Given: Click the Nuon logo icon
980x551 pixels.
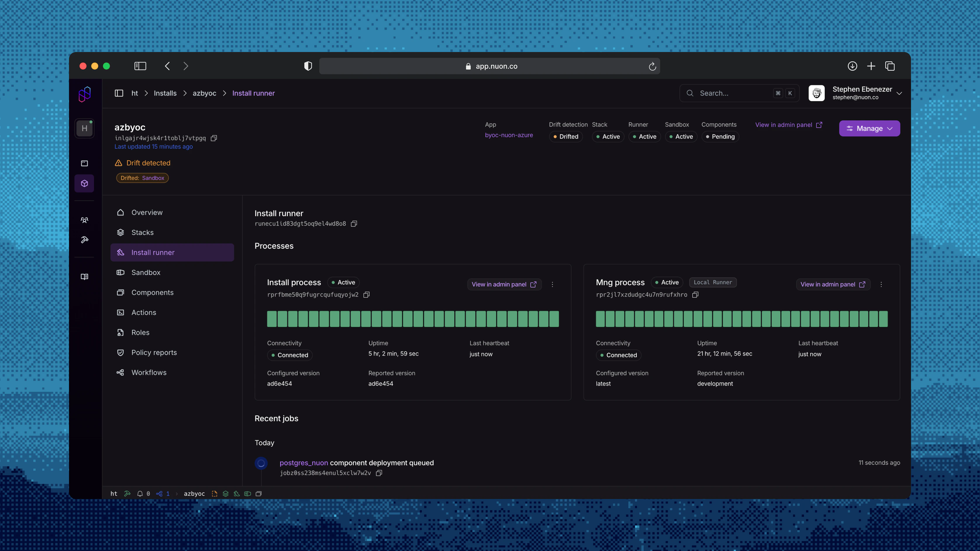Looking at the screenshot, I should (x=84, y=94).
